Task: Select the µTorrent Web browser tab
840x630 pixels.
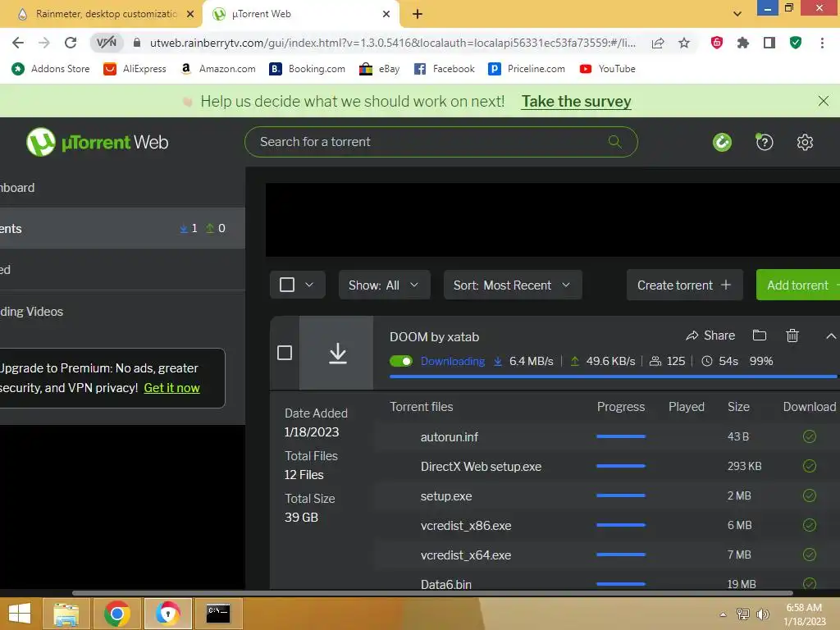Action: pos(300,14)
